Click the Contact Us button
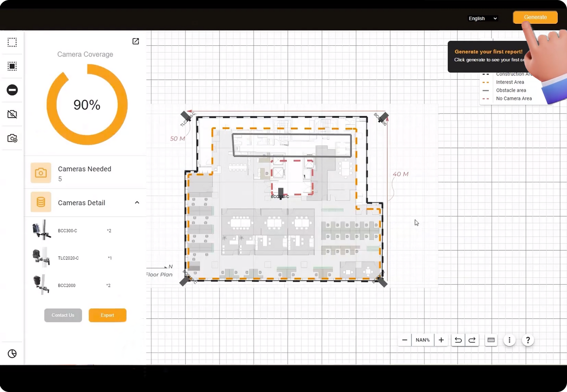The height and width of the screenshot is (392, 567). 63,315
